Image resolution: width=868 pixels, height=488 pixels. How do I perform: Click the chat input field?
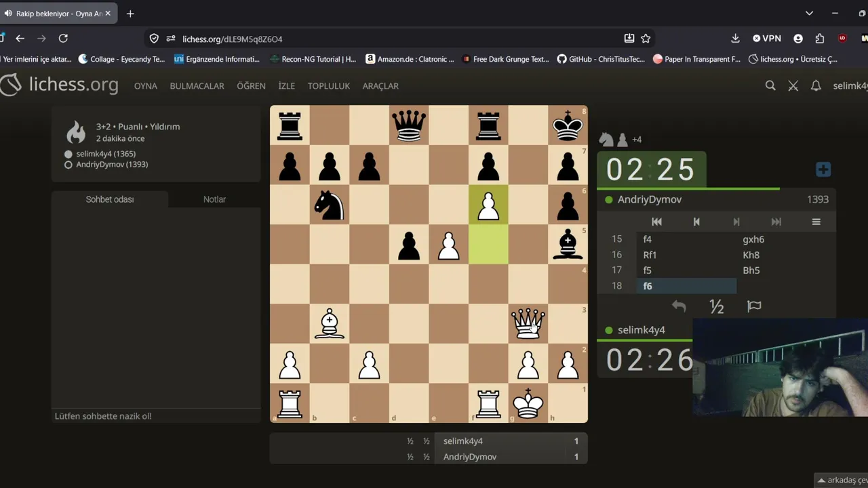pyautogui.click(x=156, y=416)
